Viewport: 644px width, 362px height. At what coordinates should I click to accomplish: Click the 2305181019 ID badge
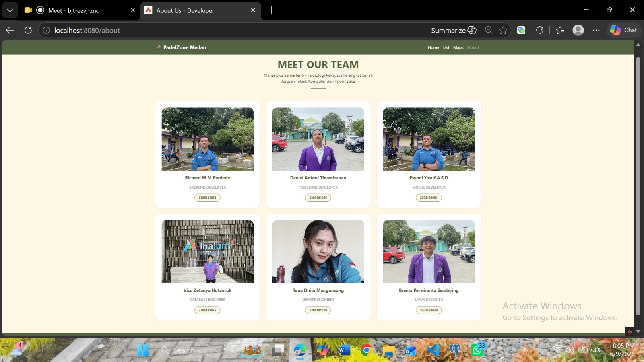318,310
